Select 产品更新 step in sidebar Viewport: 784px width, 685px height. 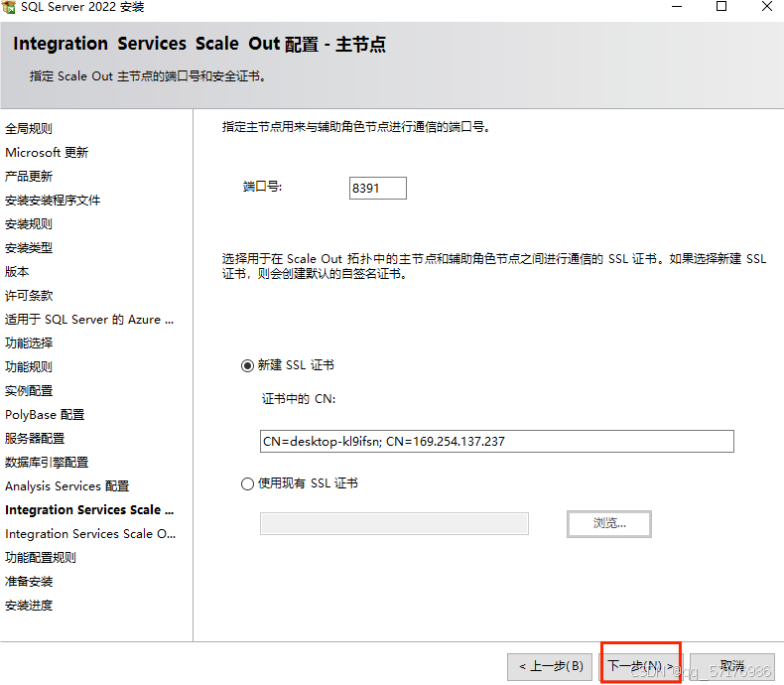(29, 176)
